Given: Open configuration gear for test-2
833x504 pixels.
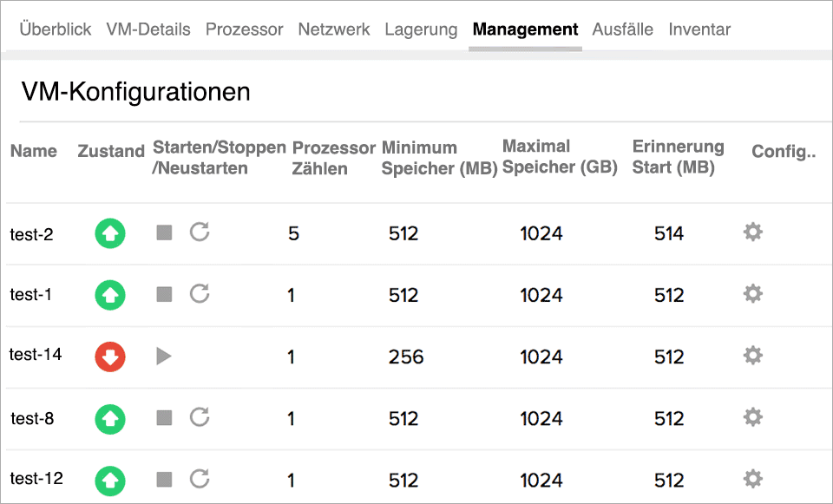Looking at the screenshot, I should coord(752,232).
